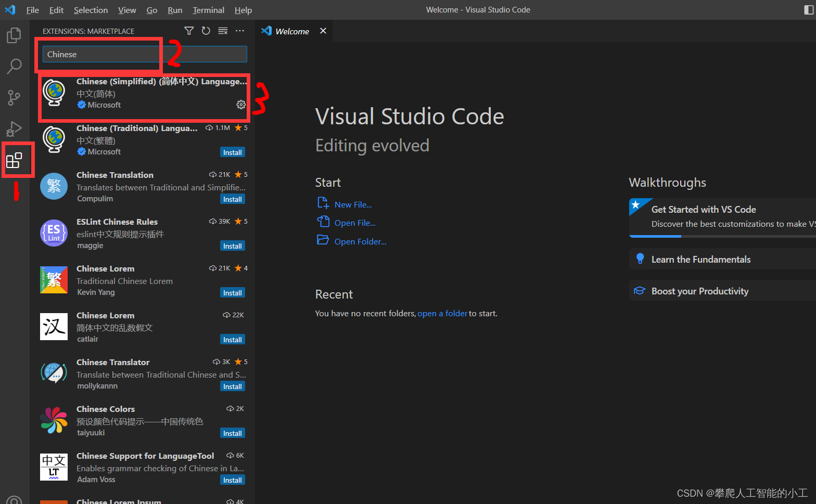Open the Edit menu
The width and height of the screenshot is (816, 504).
point(56,10)
